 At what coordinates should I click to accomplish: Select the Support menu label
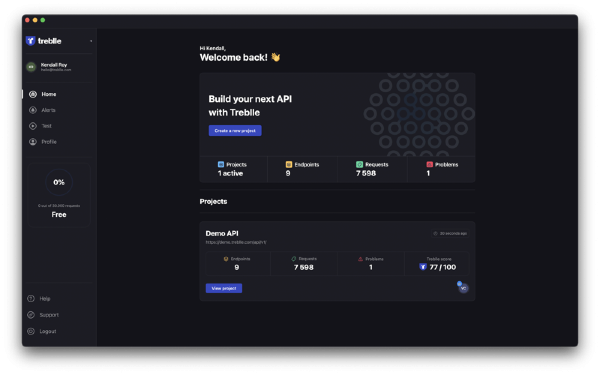tap(49, 315)
